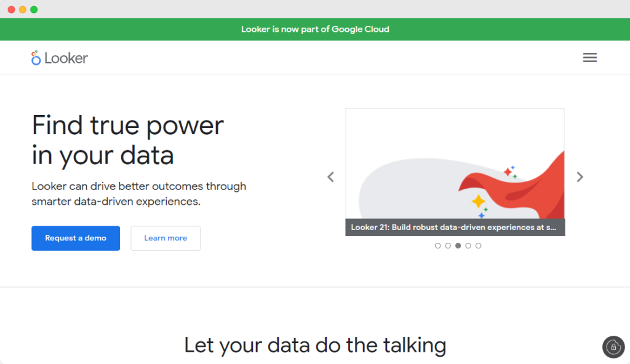Click the currently active third carousel dot
630x364 pixels.
(458, 245)
